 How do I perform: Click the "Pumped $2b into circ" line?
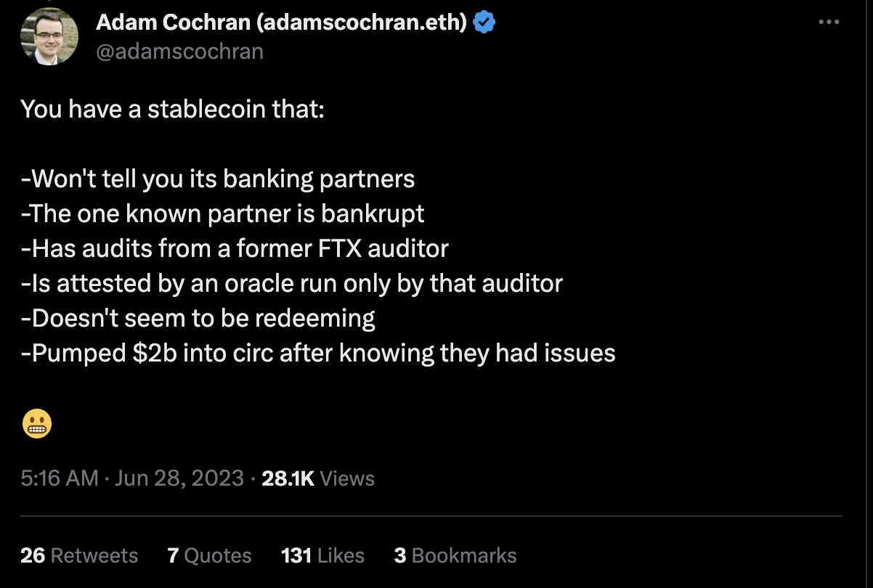tap(318, 354)
